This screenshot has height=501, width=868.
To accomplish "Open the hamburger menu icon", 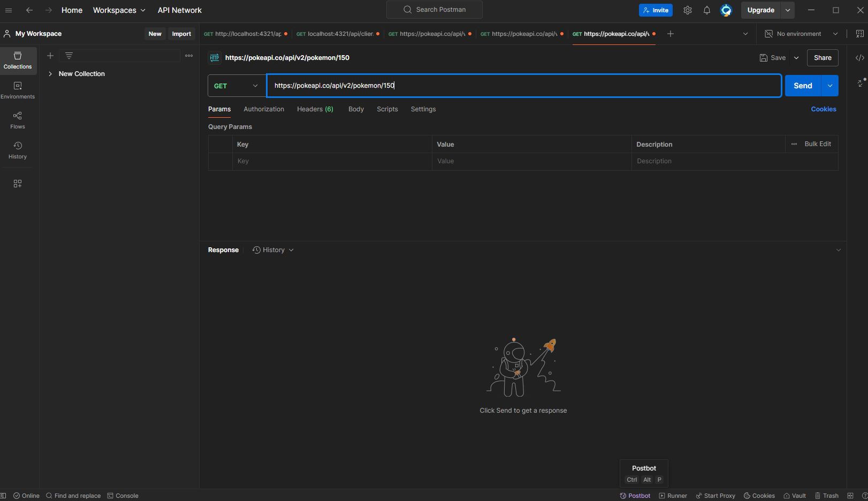I will 9,10.
